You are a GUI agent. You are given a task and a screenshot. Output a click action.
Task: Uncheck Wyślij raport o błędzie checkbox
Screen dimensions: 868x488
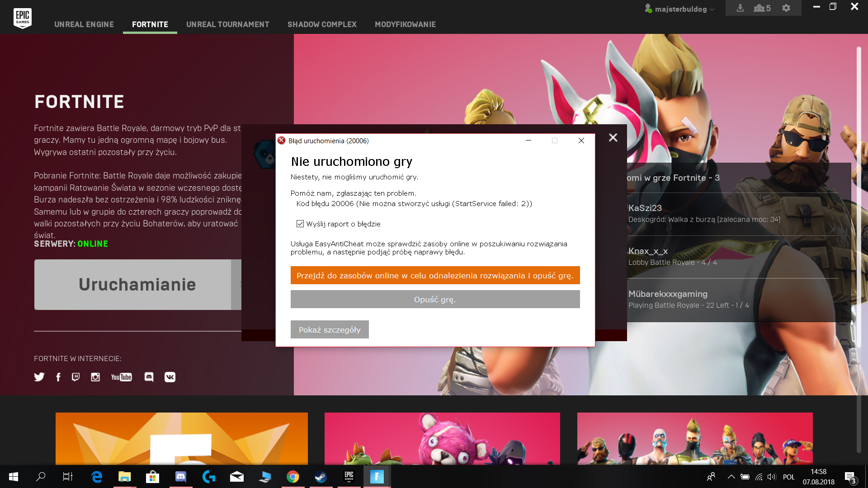point(300,224)
